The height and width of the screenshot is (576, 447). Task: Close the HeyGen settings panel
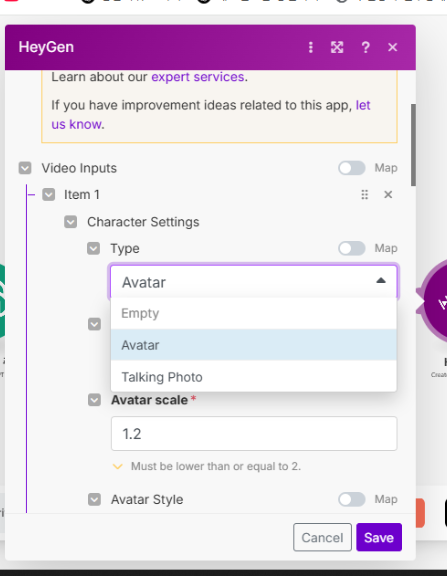coord(393,47)
